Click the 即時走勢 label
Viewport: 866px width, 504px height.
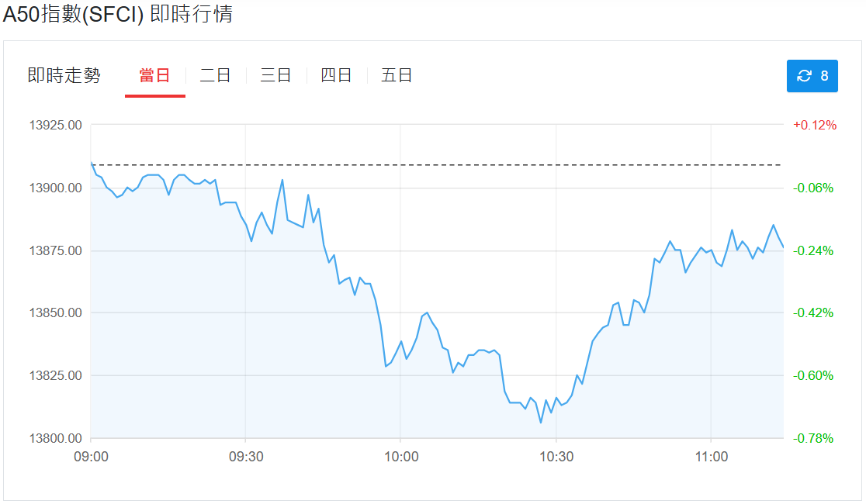pos(64,76)
